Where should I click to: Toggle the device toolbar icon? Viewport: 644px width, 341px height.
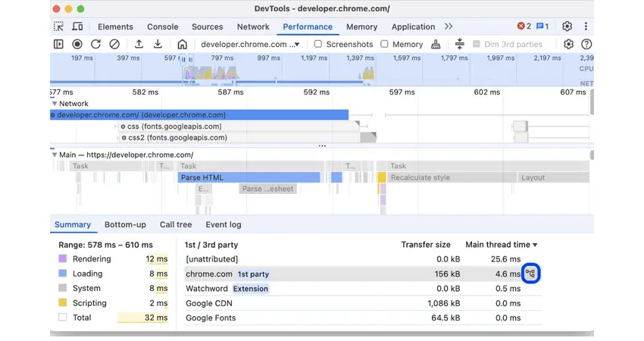point(77,27)
